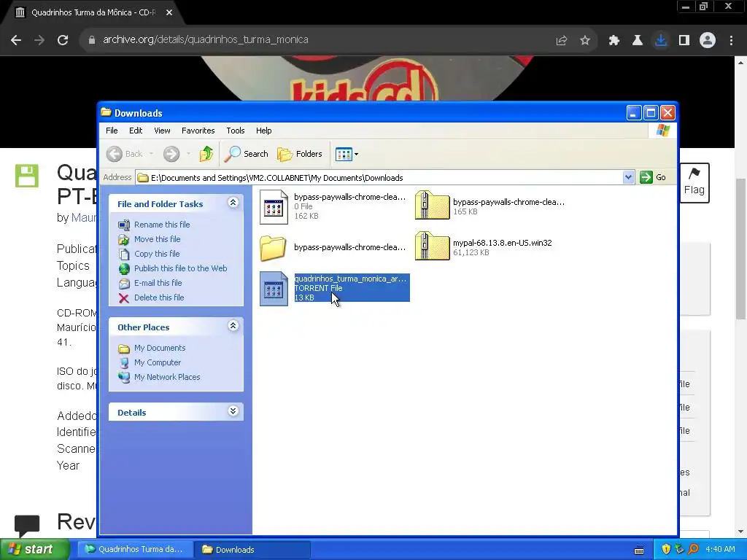
Task: Click the Flag button on archive.org
Action: click(x=694, y=183)
